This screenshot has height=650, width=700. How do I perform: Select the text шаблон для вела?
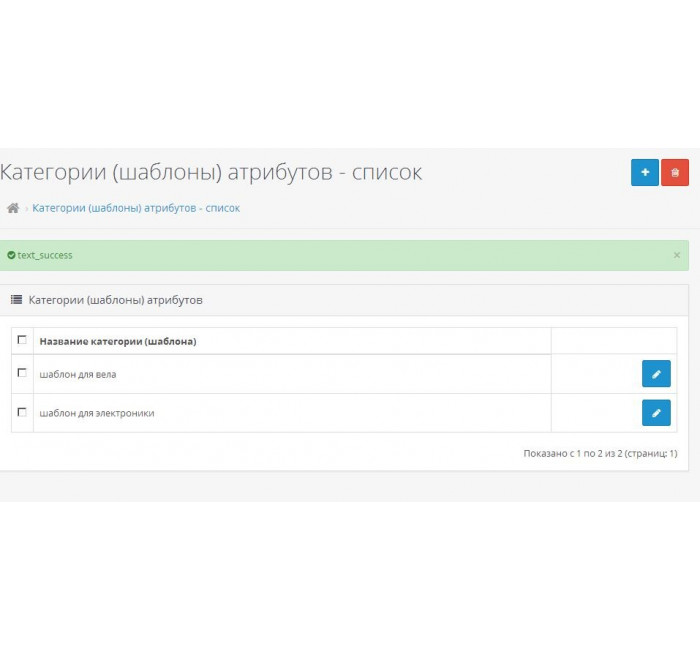point(78,375)
